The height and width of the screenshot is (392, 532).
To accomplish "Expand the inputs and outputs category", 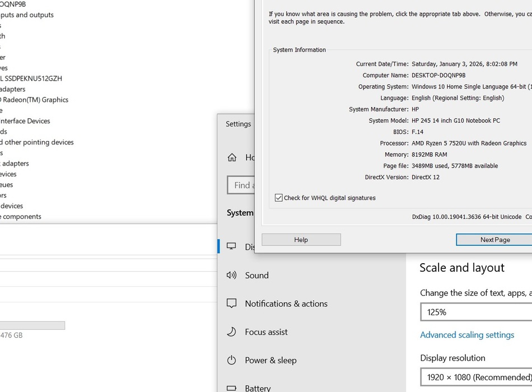I will [27, 15].
